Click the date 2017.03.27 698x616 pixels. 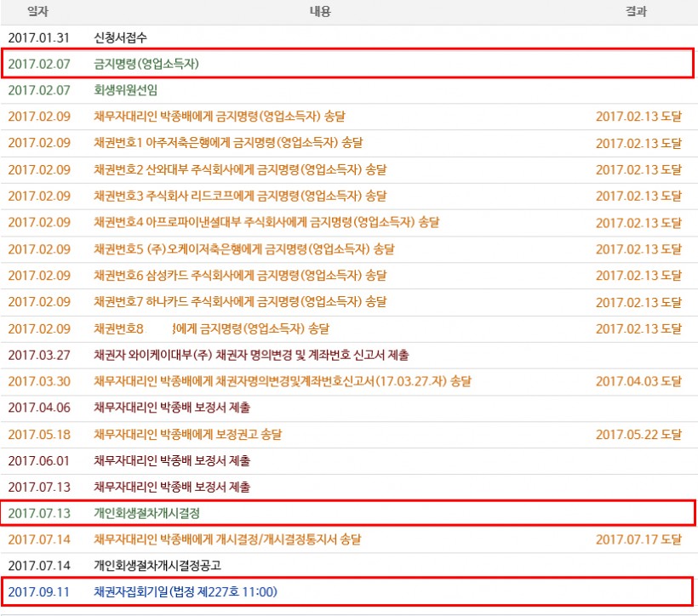(x=38, y=355)
